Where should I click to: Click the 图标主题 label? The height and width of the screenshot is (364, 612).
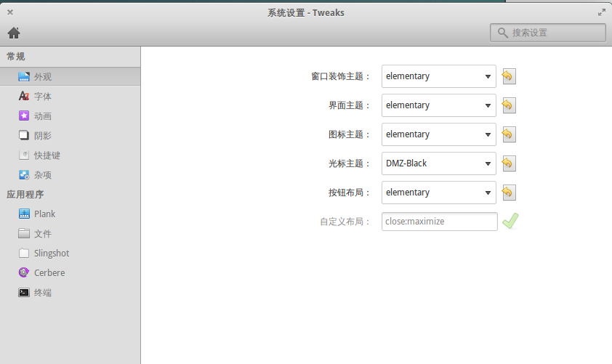(349, 134)
